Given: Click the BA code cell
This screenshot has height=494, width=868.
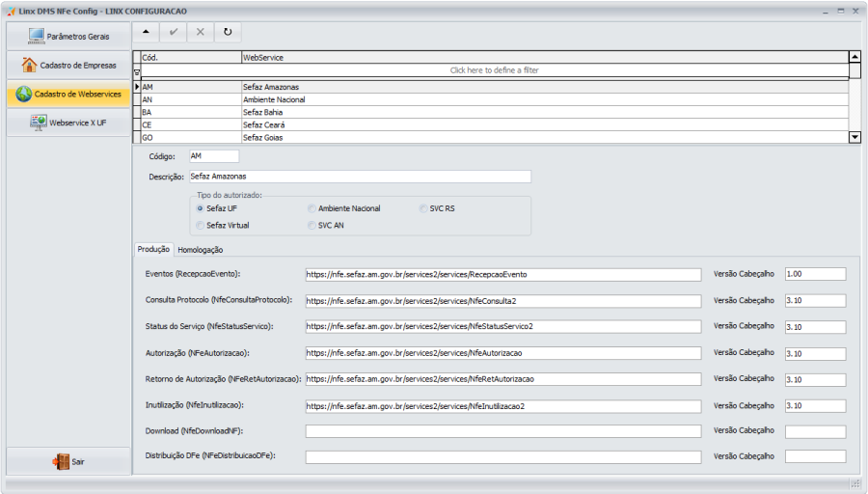Looking at the screenshot, I should 191,113.
